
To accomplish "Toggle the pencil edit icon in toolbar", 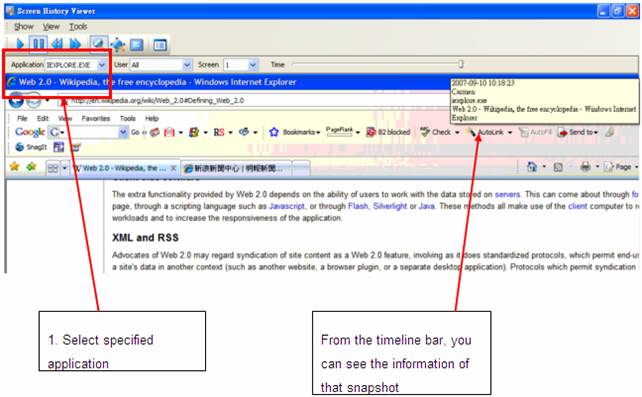I will pos(98,43).
